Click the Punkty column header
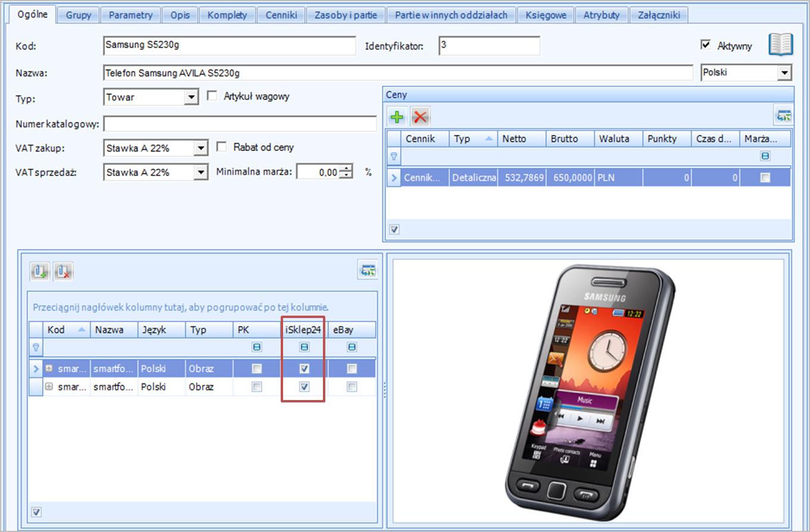Image resolution: width=810 pixels, height=532 pixels. (667, 138)
